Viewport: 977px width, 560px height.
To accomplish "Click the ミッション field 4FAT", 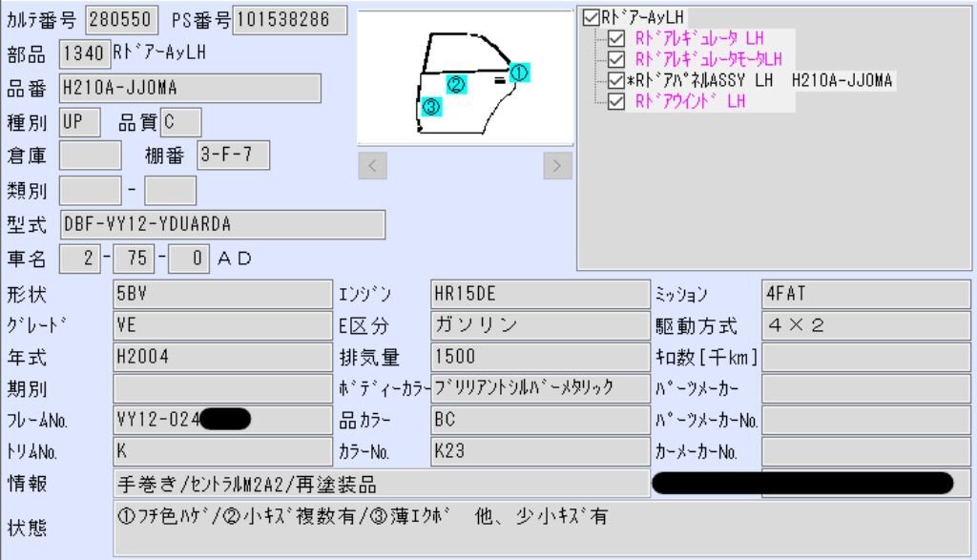I will 866,294.
